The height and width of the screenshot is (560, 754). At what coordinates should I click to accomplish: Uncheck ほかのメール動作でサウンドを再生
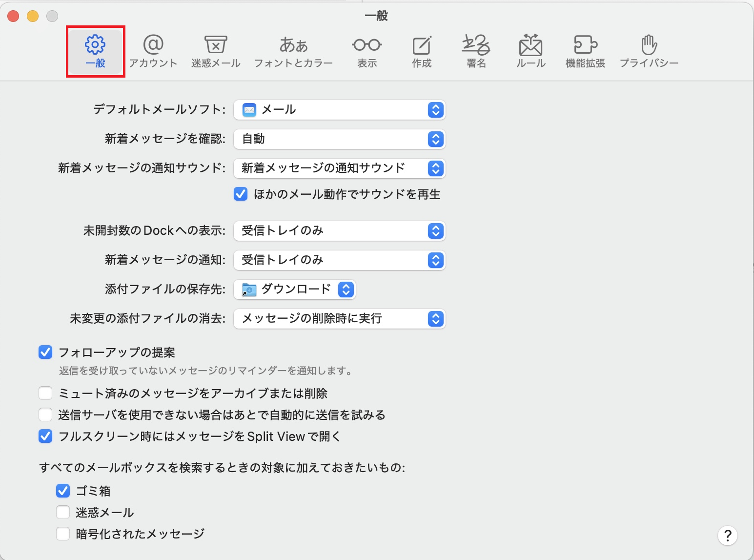point(241,194)
